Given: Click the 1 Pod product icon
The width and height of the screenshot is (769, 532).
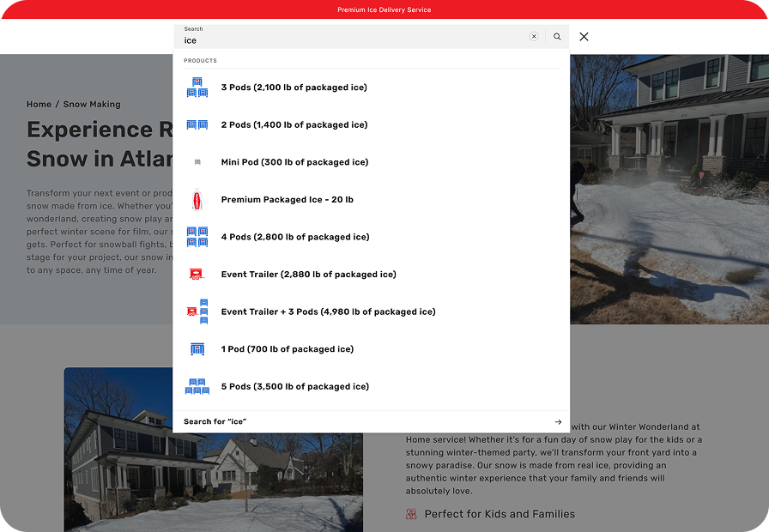Looking at the screenshot, I should (x=197, y=349).
